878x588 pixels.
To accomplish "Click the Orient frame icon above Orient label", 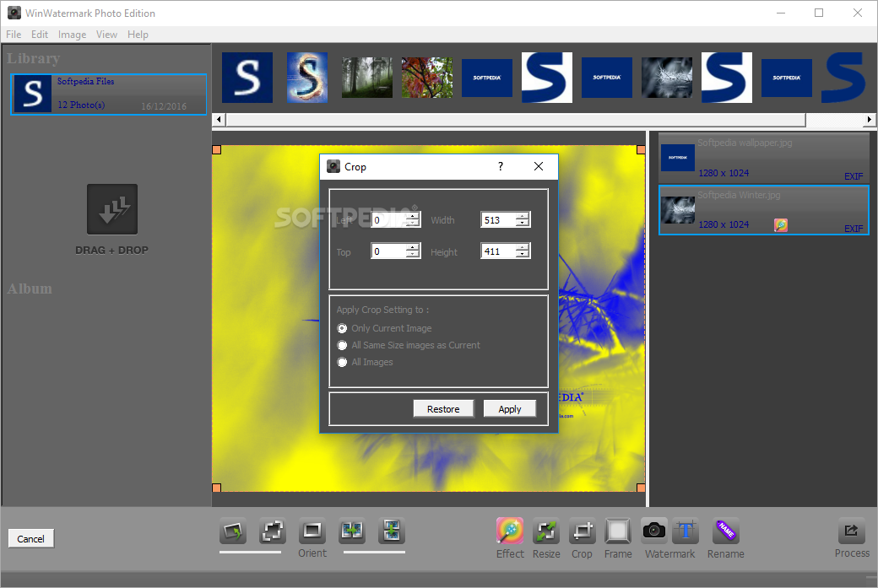I will (x=312, y=531).
